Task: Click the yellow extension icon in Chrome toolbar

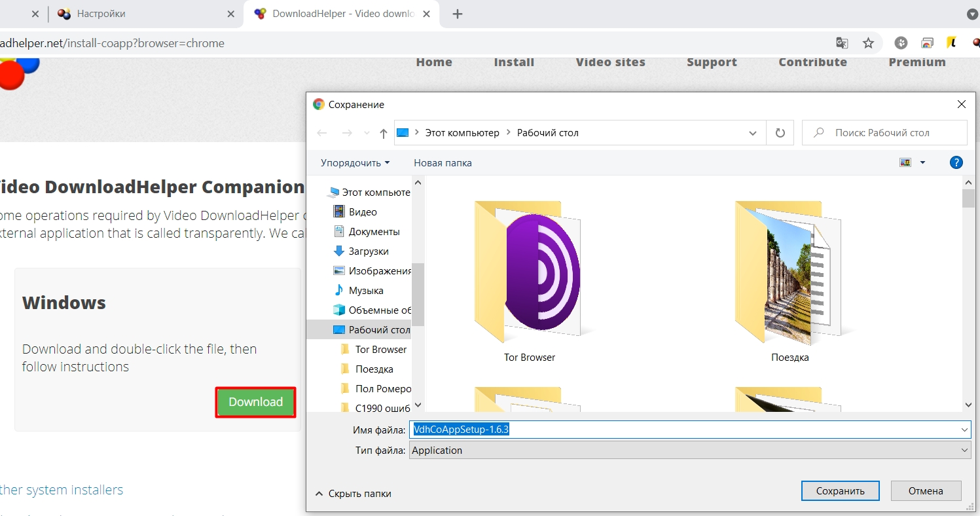Action: pos(952,43)
